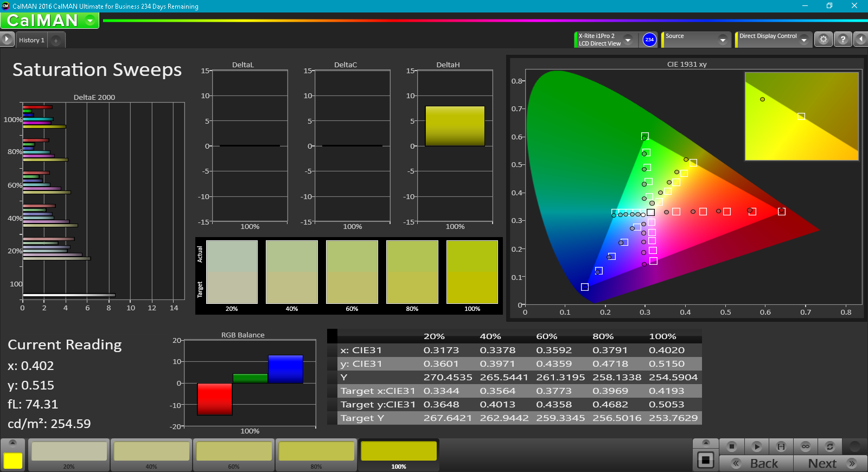Select the 60% saturation swatch
The height and width of the screenshot is (472, 868).
click(x=234, y=454)
